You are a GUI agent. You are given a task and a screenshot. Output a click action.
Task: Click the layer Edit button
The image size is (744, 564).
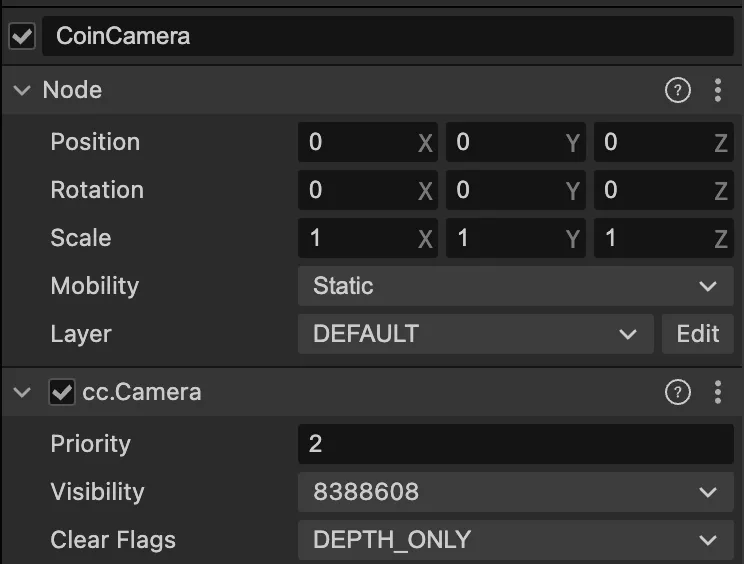(697, 334)
